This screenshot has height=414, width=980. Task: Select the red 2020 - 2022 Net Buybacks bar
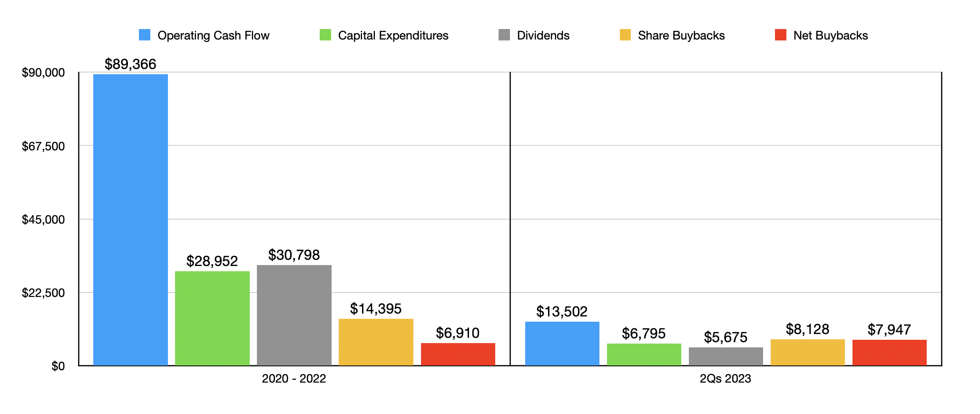(458, 354)
